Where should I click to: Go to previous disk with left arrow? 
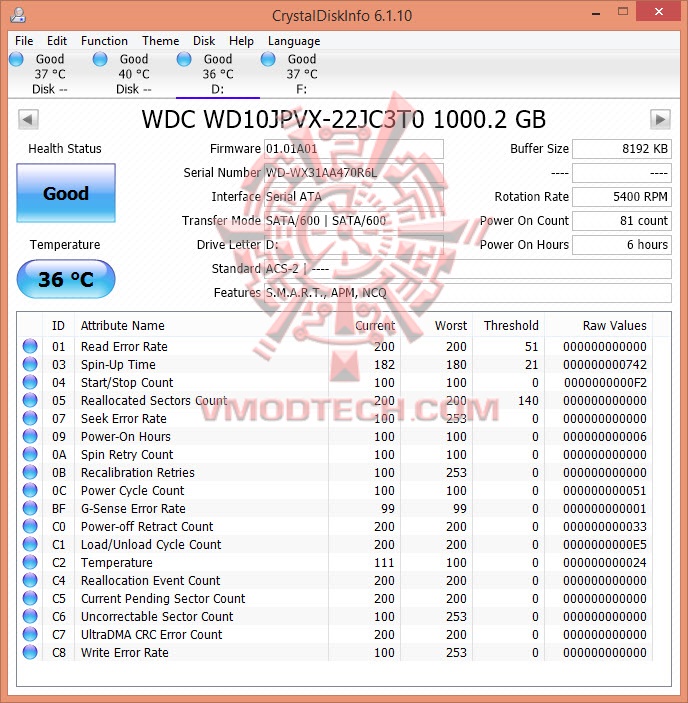(28, 120)
